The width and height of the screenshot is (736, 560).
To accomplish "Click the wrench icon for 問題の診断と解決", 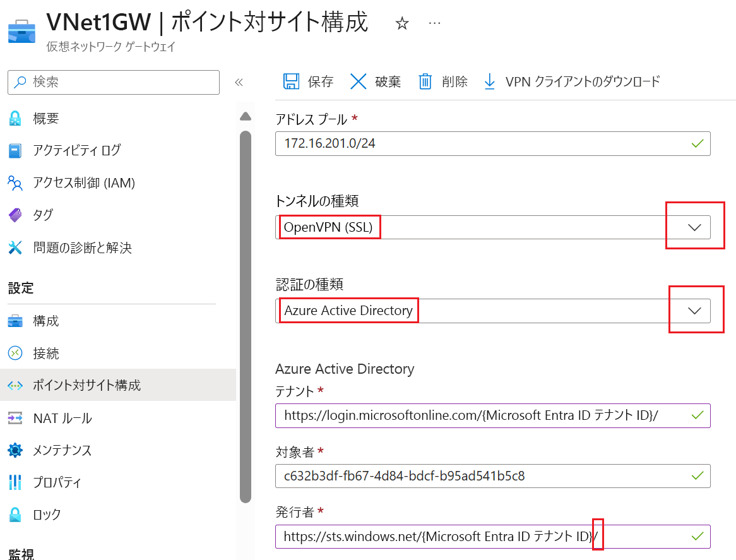I will [x=15, y=247].
